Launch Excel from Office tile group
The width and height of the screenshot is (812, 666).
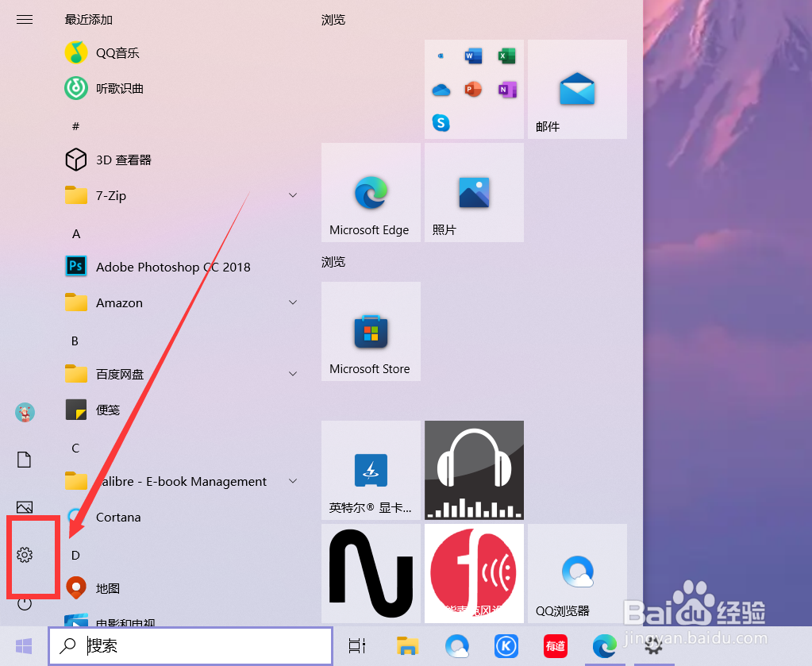coord(506,56)
